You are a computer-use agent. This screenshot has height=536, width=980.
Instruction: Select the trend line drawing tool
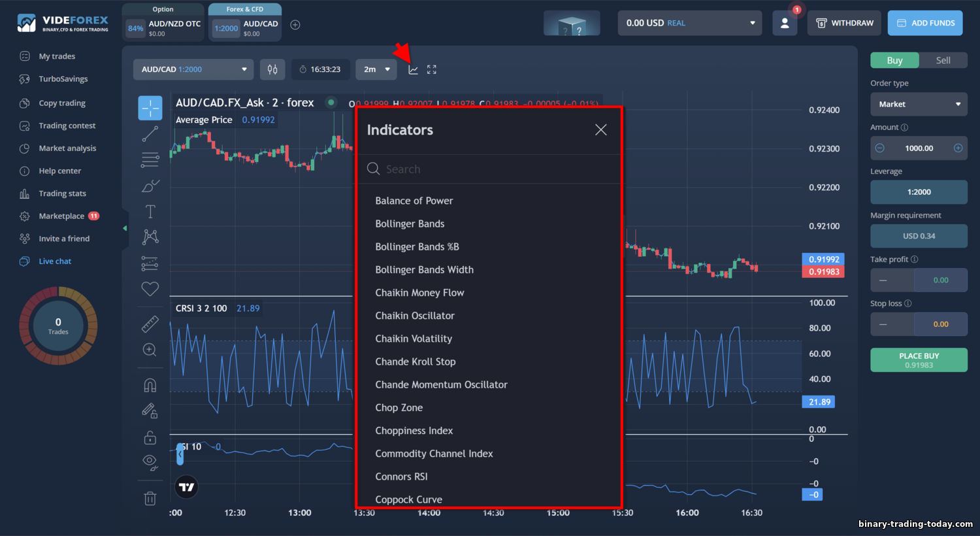tap(150, 134)
